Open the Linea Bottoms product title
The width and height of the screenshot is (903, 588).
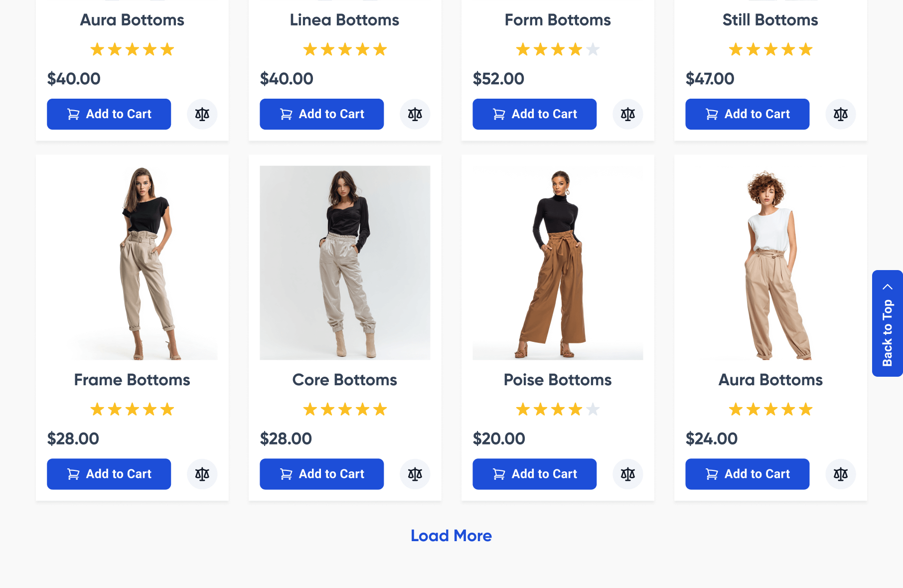point(344,20)
